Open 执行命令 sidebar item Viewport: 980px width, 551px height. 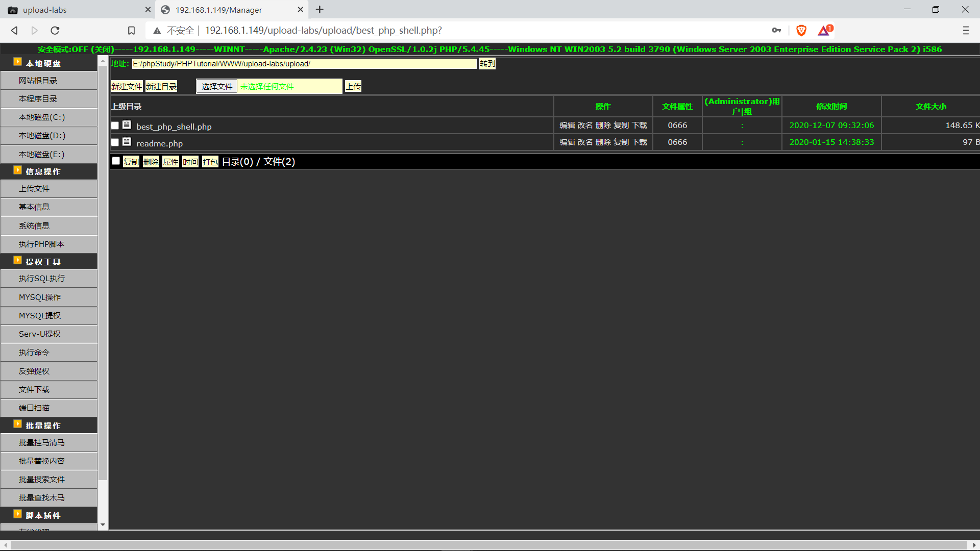click(49, 353)
